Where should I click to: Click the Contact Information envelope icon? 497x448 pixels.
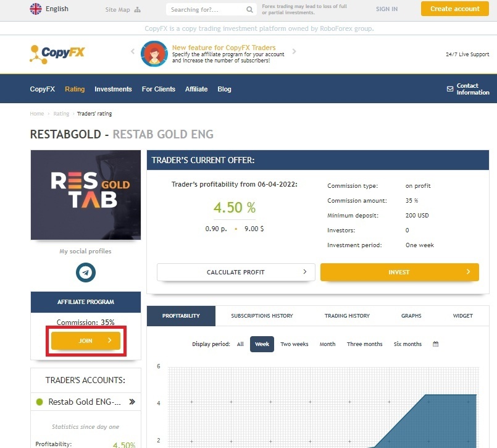[x=450, y=89]
